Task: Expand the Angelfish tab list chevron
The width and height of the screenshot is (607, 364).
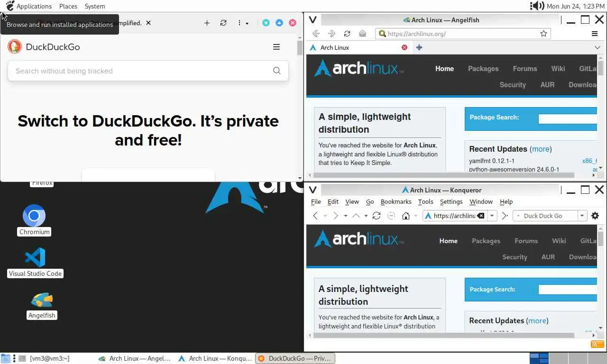Action: [597, 47]
